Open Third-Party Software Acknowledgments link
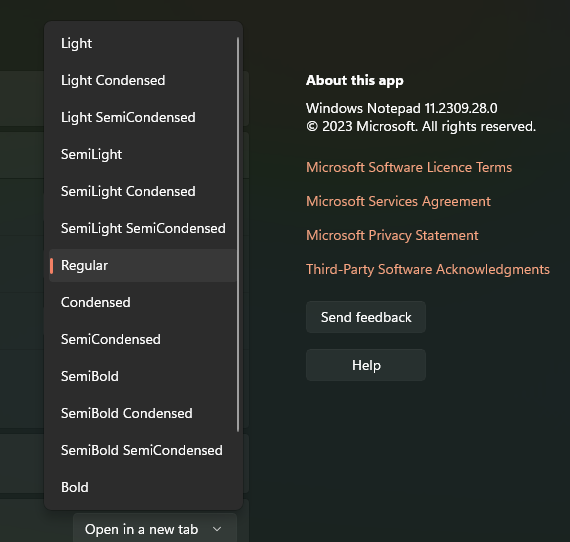Image resolution: width=570 pixels, height=542 pixels. (x=428, y=270)
